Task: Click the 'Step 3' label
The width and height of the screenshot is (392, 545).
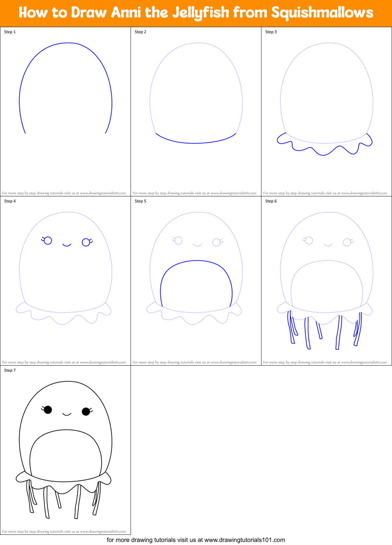Action: coord(271,32)
